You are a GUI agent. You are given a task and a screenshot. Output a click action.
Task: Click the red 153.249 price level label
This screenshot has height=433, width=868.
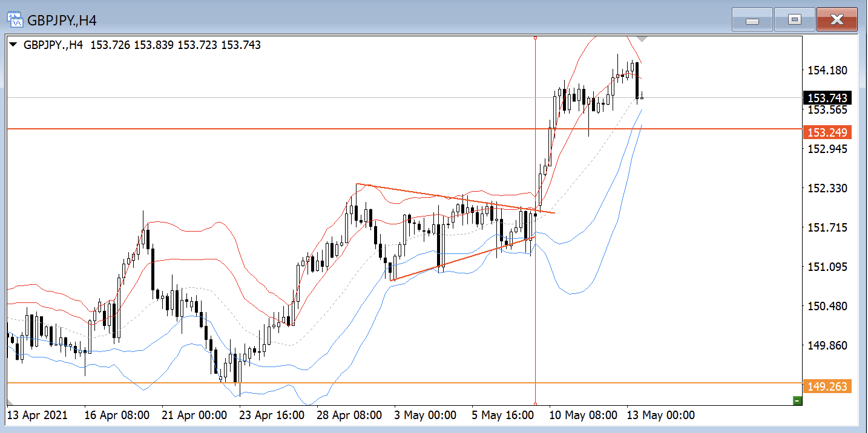(x=826, y=132)
